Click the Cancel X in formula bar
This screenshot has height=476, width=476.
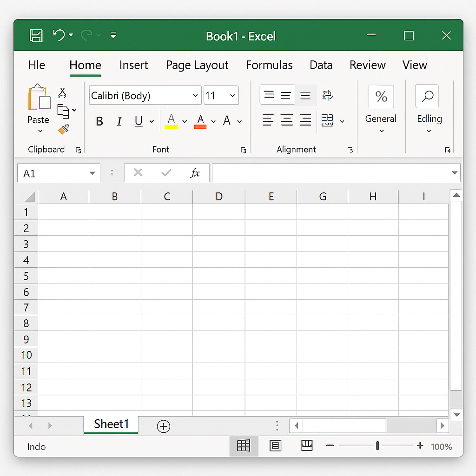pos(138,173)
